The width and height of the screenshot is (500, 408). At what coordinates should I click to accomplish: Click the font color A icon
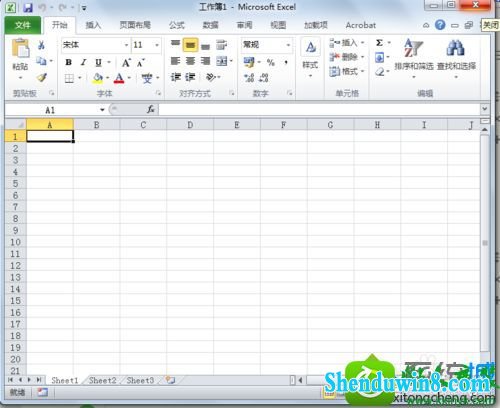[x=119, y=78]
